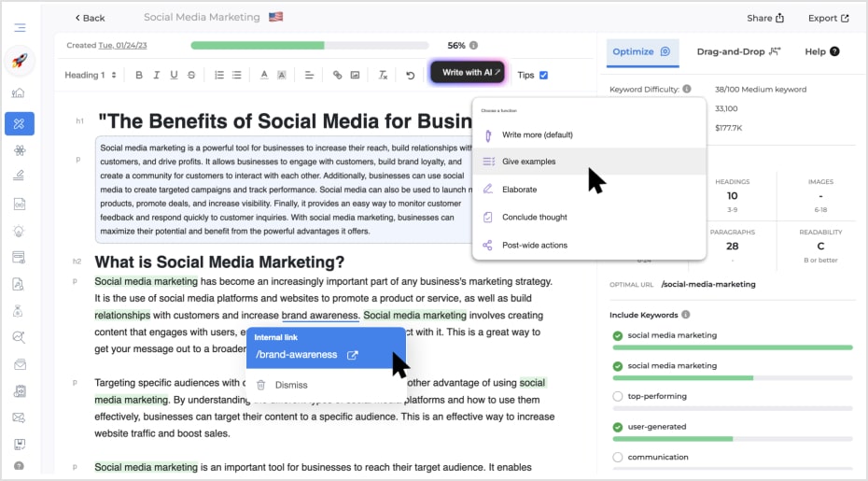
Task: Open the money bag sidebar icon
Action: pyautogui.click(x=19, y=311)
